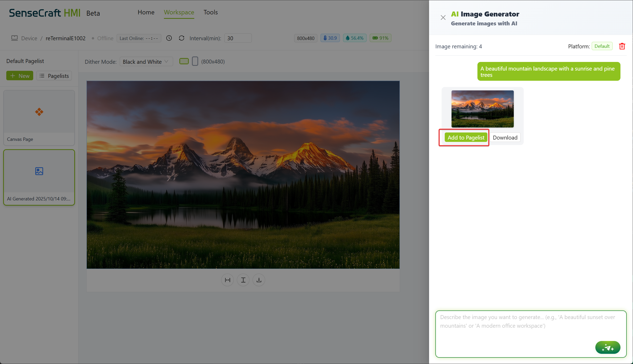Image resolution: width=633 pixels, height=364 pixels.
Task: Click the red trash delete icon
Action: point(622,46)
